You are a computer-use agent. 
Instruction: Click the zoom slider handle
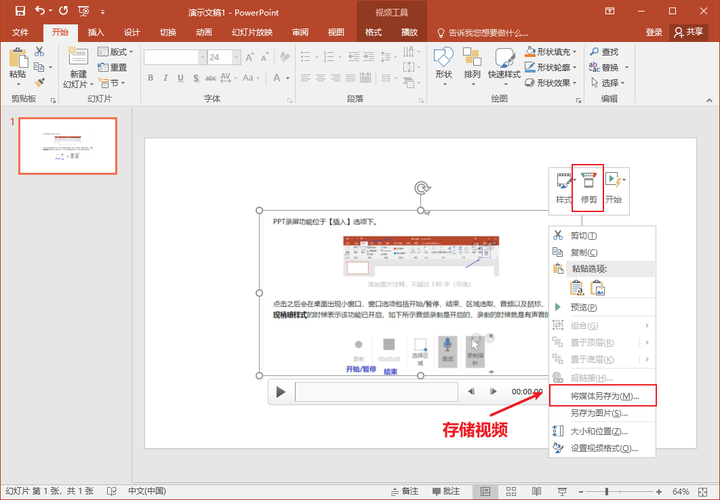(x=607, y=491)
